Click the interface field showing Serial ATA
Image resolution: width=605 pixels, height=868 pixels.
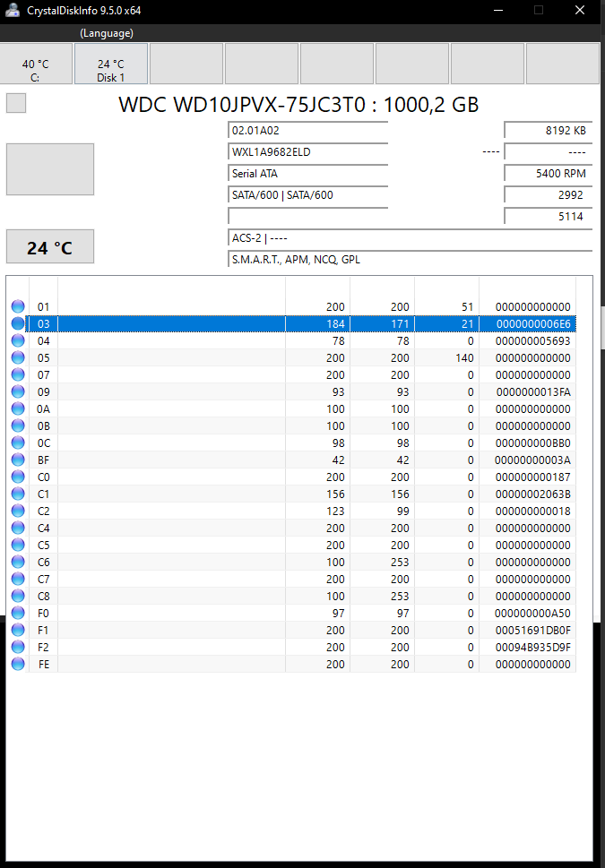point(307,173)
